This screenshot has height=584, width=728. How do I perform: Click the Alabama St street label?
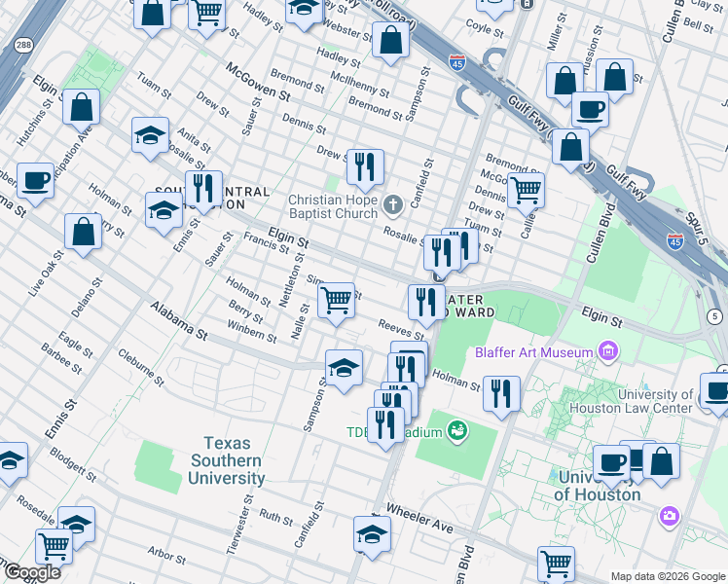click(x=179, y=320)
